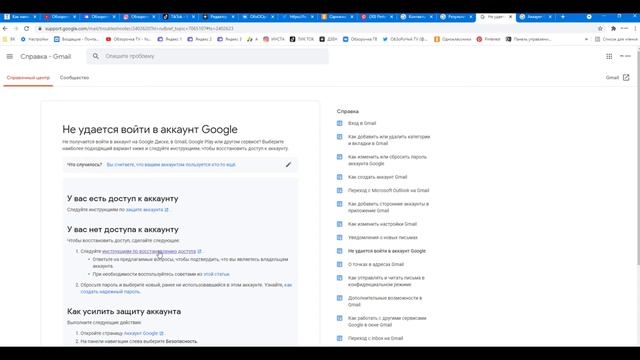Viewport: 640px width, 360px height.
Task: Open 'Дополнительные возможности в Gmail' article
Action: click(x=385, y=301)
